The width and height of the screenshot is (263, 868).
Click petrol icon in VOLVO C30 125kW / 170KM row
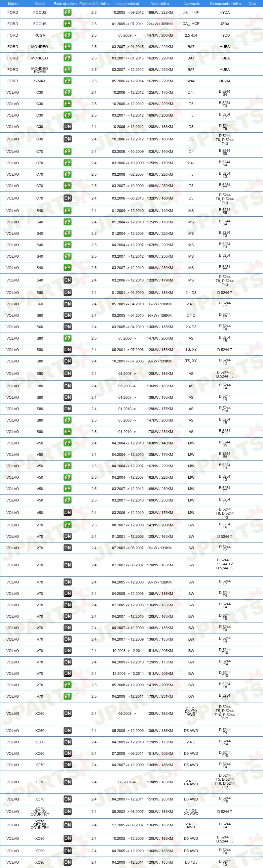68,92
